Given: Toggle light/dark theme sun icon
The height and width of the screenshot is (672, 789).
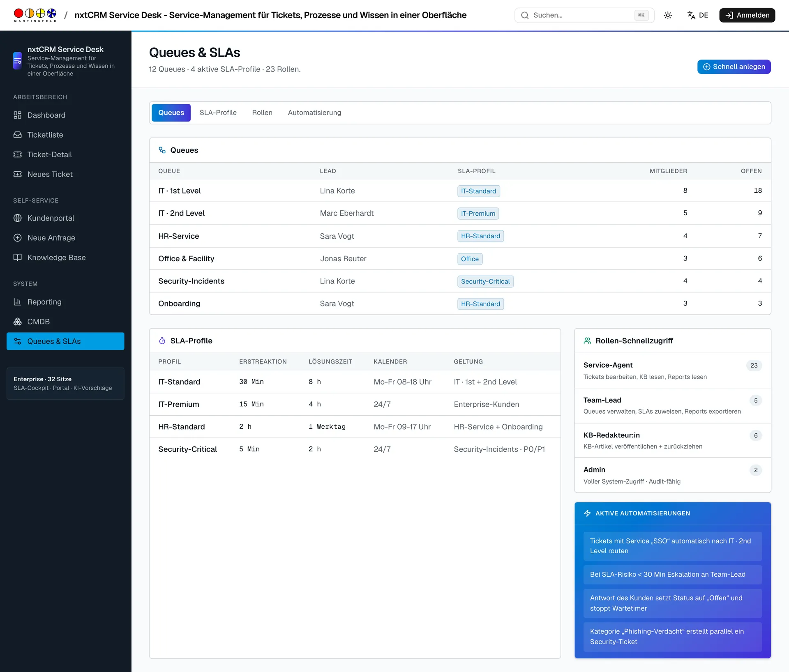Looking at the screenshot, I should (668, 15).
